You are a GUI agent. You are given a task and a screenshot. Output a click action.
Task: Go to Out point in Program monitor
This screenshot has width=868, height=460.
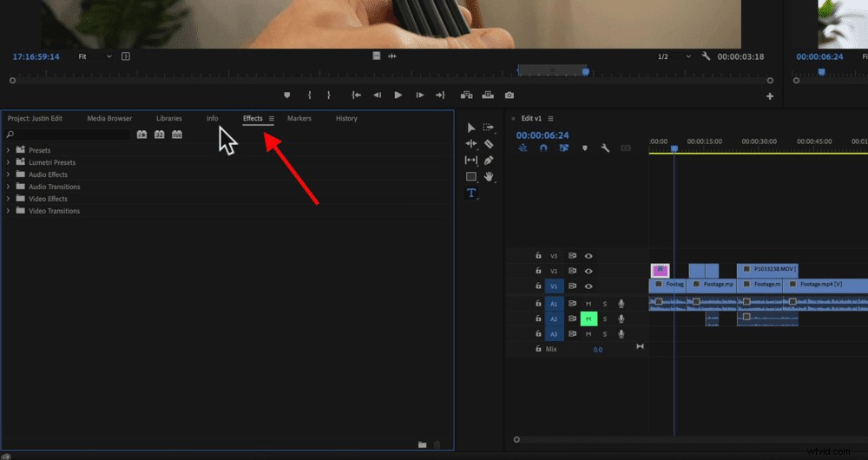pos(441,95)
